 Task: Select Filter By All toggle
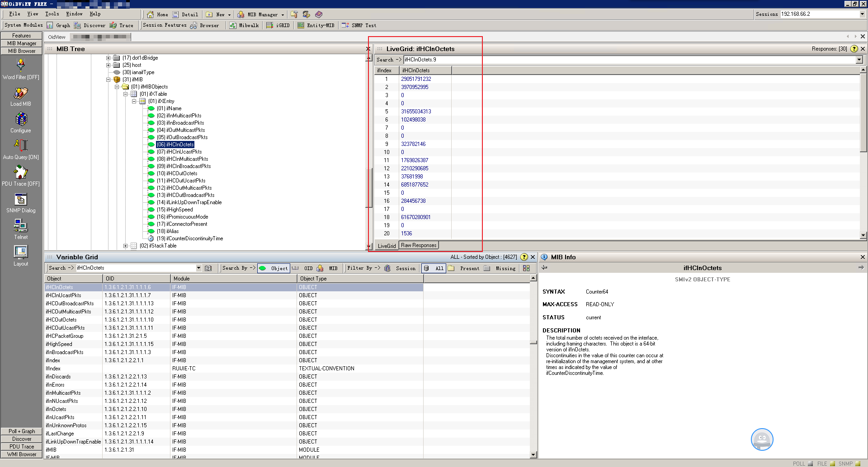pos(434,268)
